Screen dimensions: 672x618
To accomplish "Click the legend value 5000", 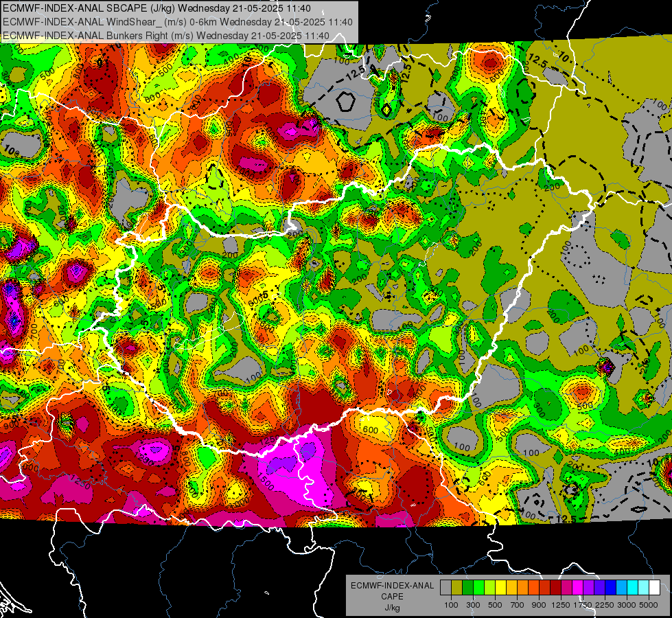I will (649, 605).
